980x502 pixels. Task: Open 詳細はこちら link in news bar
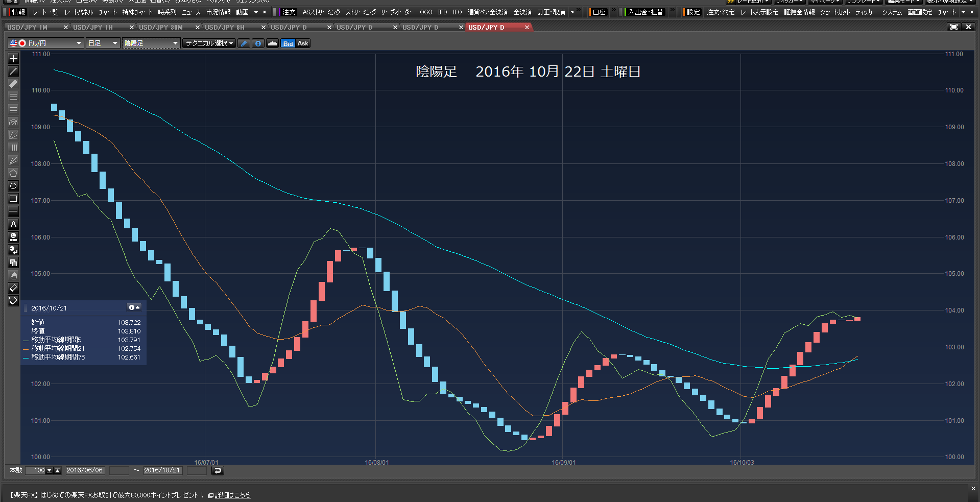[x=232, y=495]
